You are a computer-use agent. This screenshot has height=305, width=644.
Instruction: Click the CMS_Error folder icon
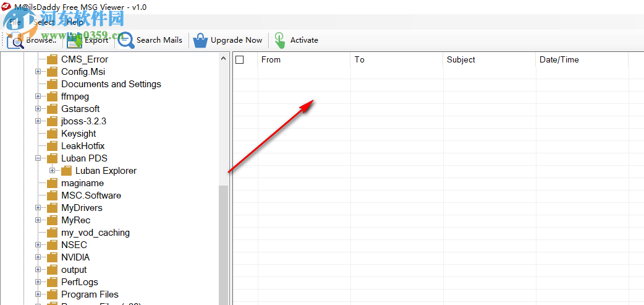tap(52, 59)
